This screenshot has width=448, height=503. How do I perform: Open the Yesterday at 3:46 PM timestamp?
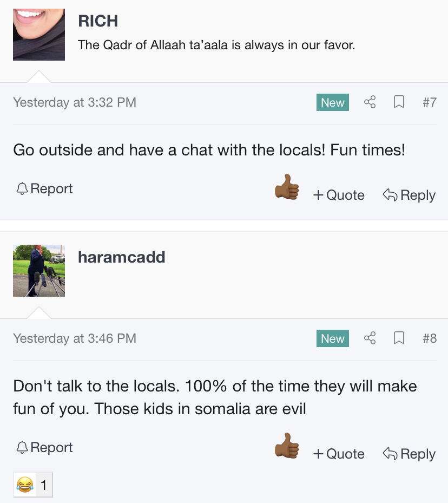pos(75,338)
